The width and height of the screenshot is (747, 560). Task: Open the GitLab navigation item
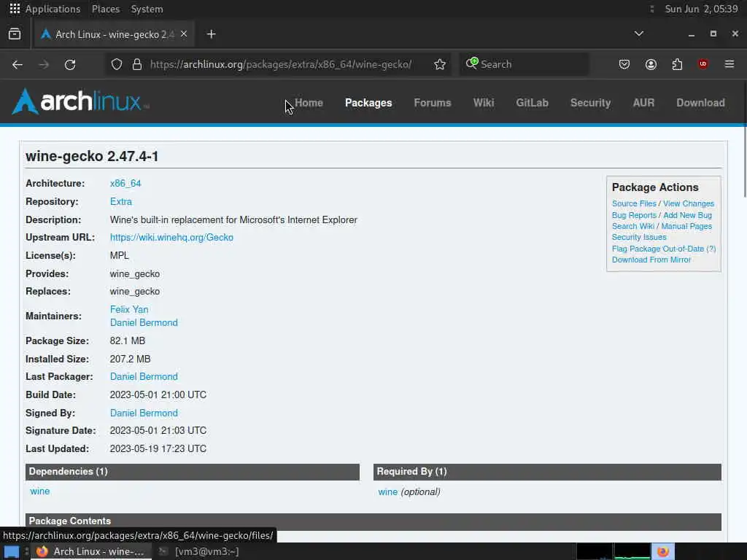(532, 103)
